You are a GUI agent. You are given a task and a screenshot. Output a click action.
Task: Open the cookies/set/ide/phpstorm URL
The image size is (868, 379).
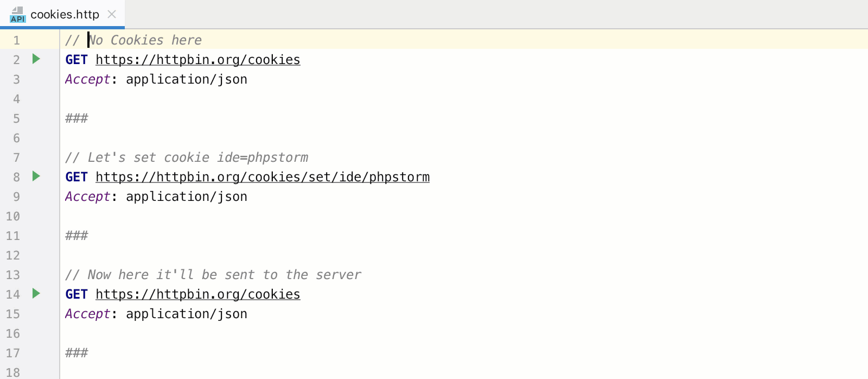[x=262, y=177]
